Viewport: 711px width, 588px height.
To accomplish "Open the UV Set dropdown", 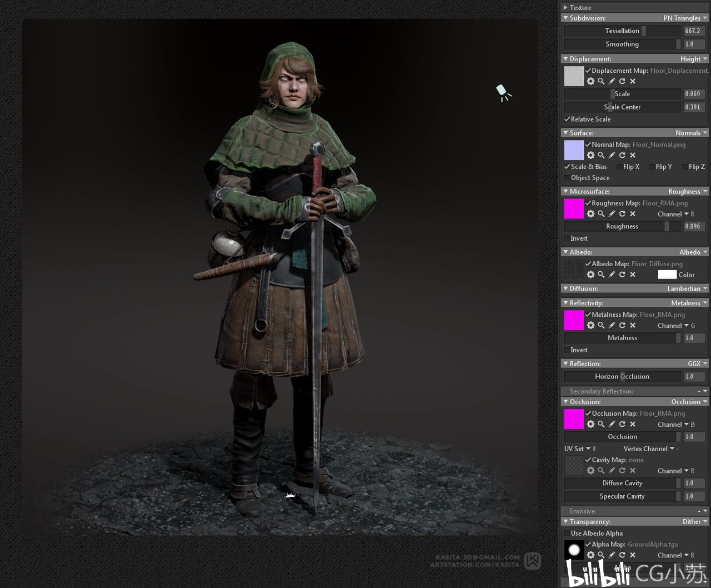I will [580, 449].
